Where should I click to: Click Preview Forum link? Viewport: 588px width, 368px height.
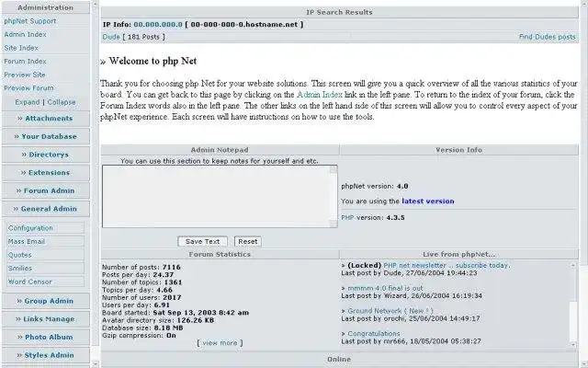[x=28, y=88]
